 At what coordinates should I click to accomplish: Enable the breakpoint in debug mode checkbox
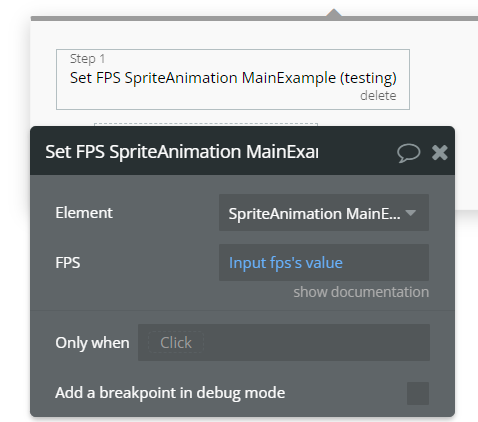point(418,393)
